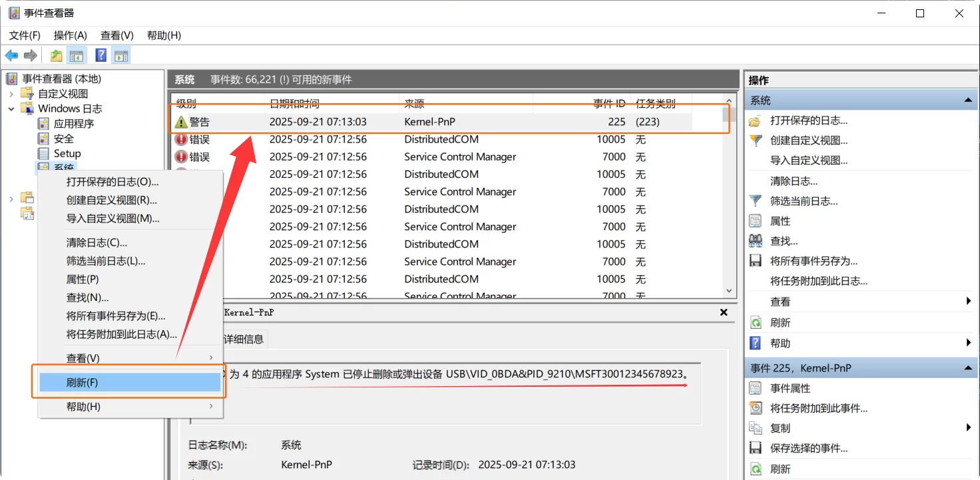The width and height of the screenshot is (980, 480).
Task: Click the filter funnel icon for 筛选当前日志
Action: click(755, 200)
